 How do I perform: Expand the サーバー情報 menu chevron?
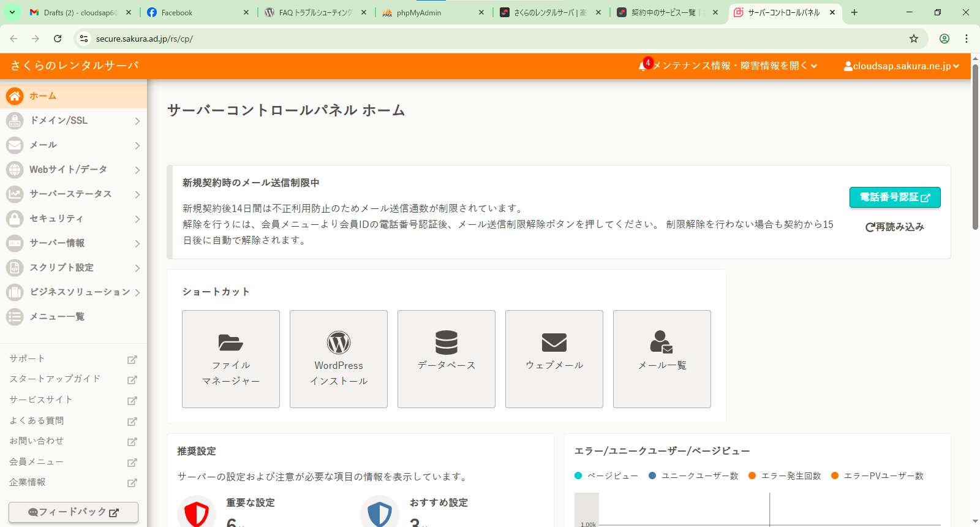pos(137,243)
